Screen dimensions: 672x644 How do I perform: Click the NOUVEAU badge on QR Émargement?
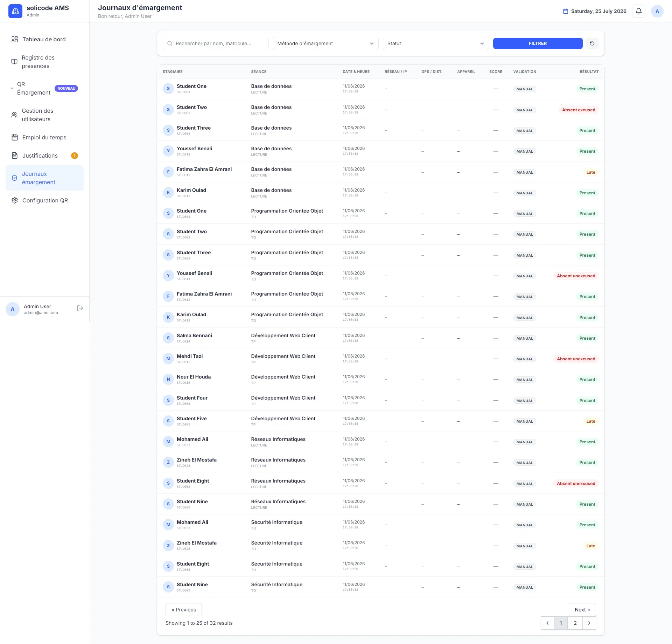[66, 88]
